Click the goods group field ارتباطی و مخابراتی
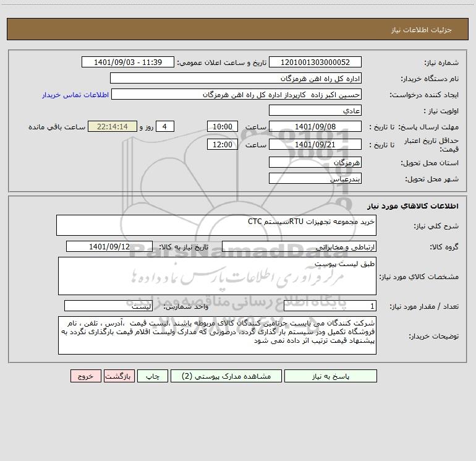 [x=299, y=246]
